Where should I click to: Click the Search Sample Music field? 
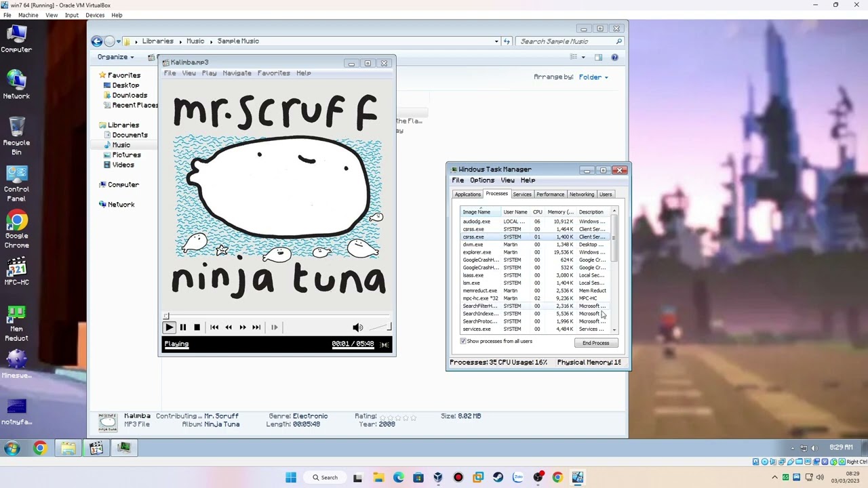[x=569, y=41]
